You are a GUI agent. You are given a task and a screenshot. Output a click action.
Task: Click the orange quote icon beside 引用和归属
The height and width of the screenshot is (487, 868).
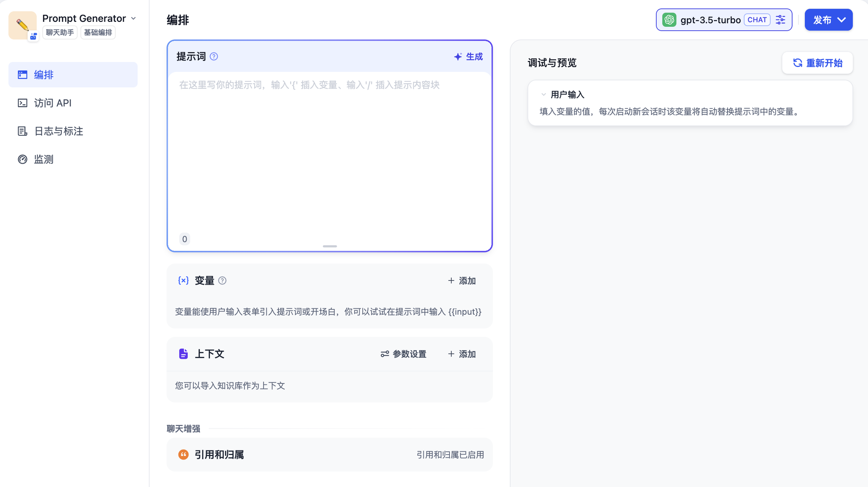click(x=183, y=454)
